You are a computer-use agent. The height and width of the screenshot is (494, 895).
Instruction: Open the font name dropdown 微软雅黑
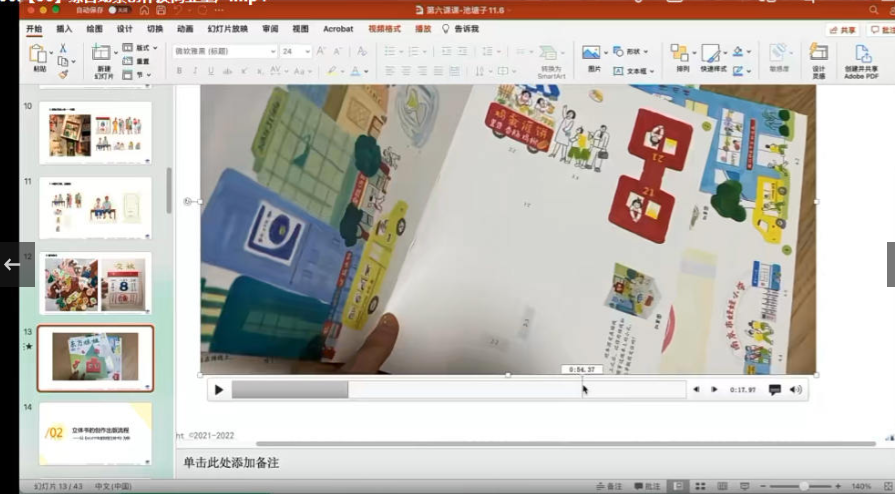(224, 51)
